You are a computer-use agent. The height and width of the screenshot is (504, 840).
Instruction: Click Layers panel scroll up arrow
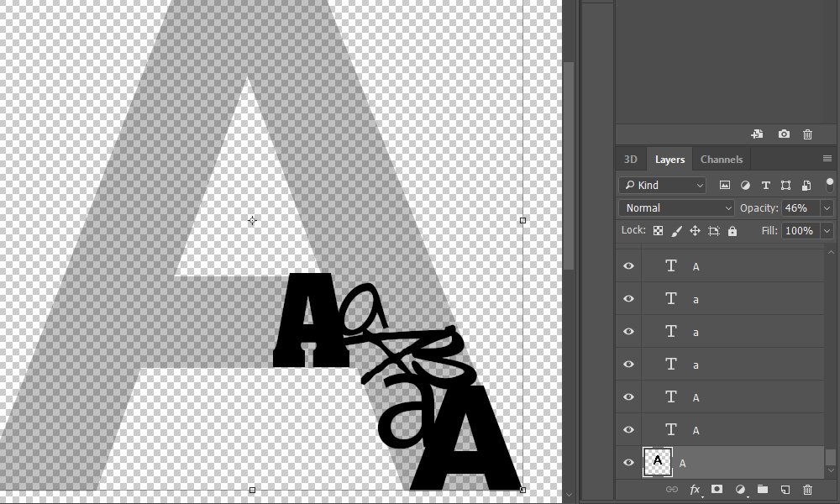(x=831, y=252)
